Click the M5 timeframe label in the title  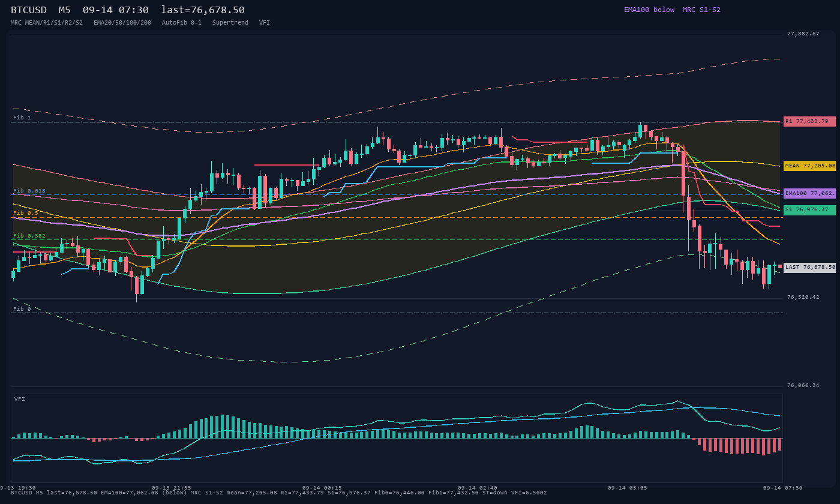(x=65, y=10)
